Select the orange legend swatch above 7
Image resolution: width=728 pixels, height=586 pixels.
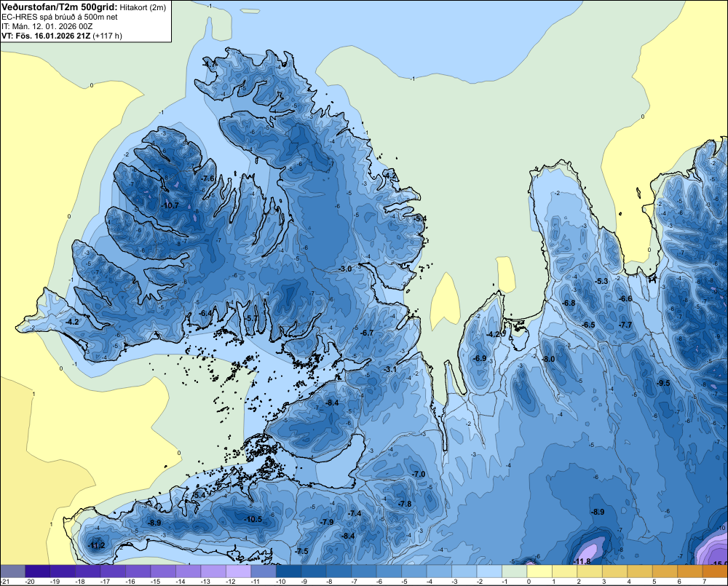[715, 571]
